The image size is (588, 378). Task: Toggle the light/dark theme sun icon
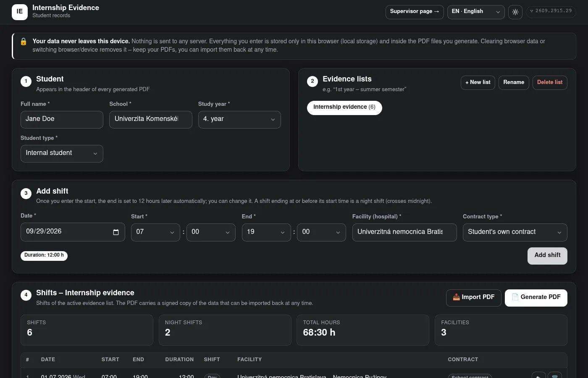coord(515,12)
